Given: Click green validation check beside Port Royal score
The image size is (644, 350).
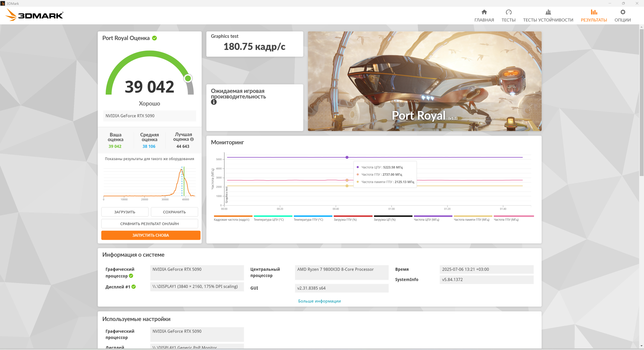Looking at the screenshot, I should point(154,38).
